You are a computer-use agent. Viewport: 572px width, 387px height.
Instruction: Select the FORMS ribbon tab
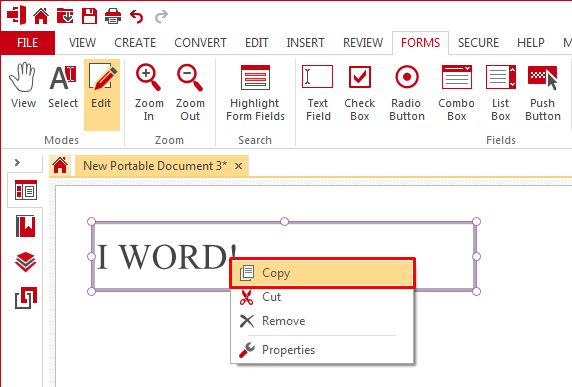[420, 43]
